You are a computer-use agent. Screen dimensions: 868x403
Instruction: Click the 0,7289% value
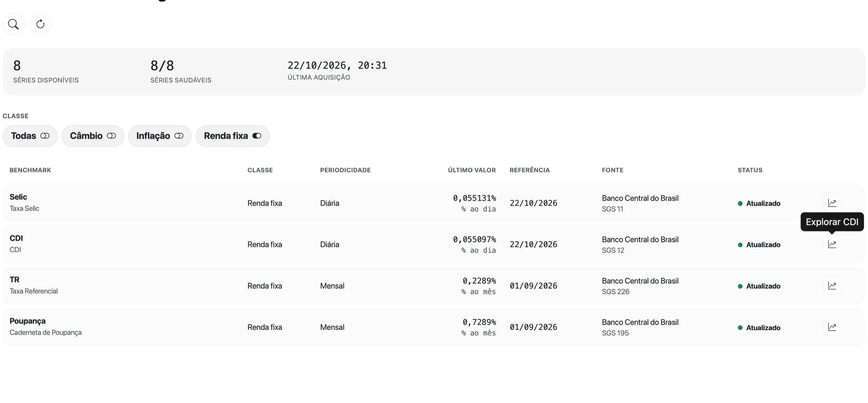479,322
